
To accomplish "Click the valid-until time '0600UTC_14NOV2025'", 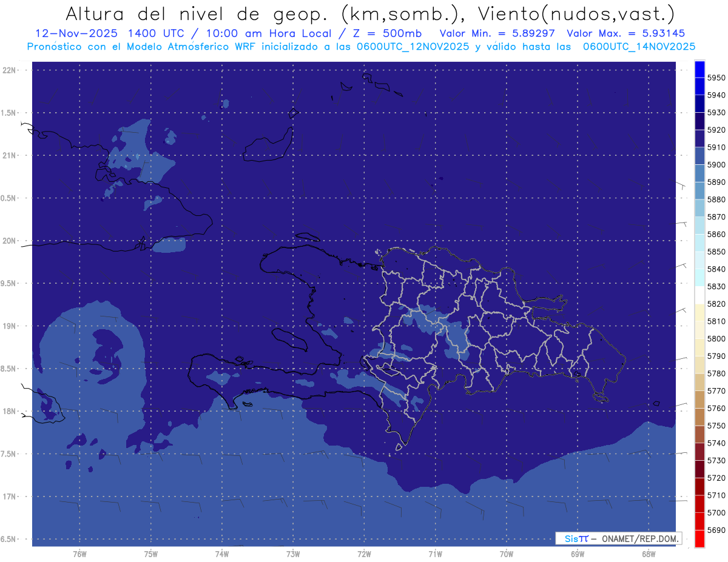I will click(639, 47).
